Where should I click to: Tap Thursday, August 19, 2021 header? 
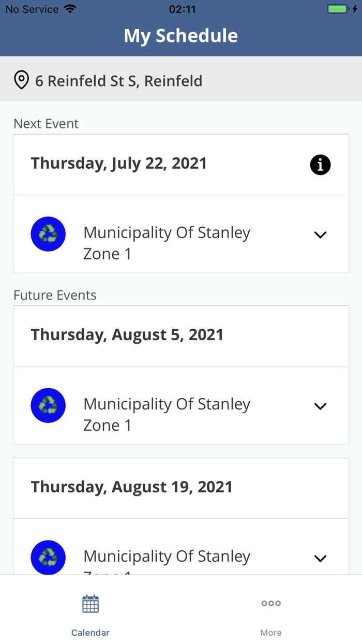(x=132, y=487)
